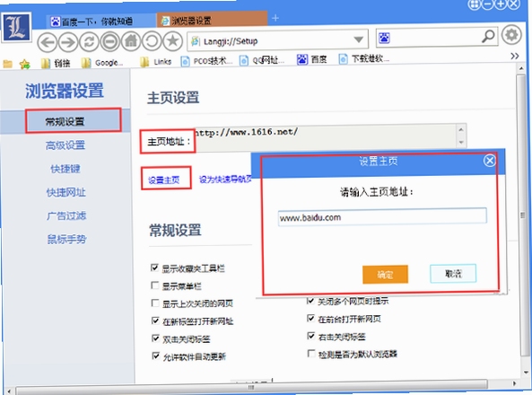Open the Google bookmark folder
This screenshot has width=532, height=395.
pyautogui.click(x=102, y=63)
